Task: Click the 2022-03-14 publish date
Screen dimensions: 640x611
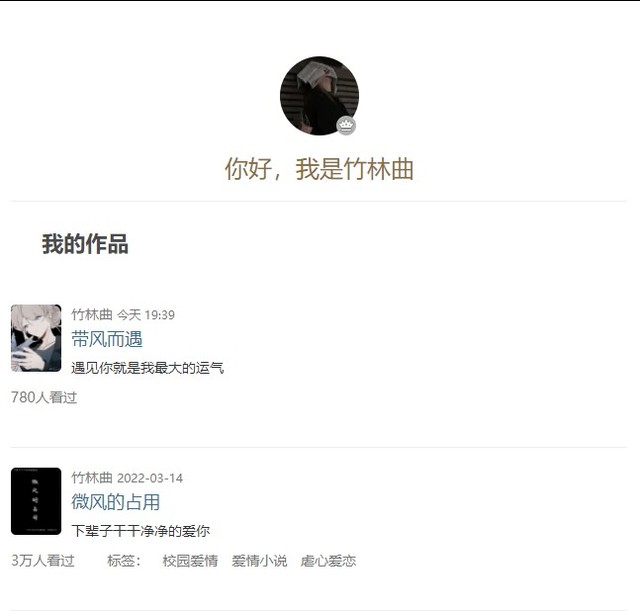Action: tap(150, 478)
